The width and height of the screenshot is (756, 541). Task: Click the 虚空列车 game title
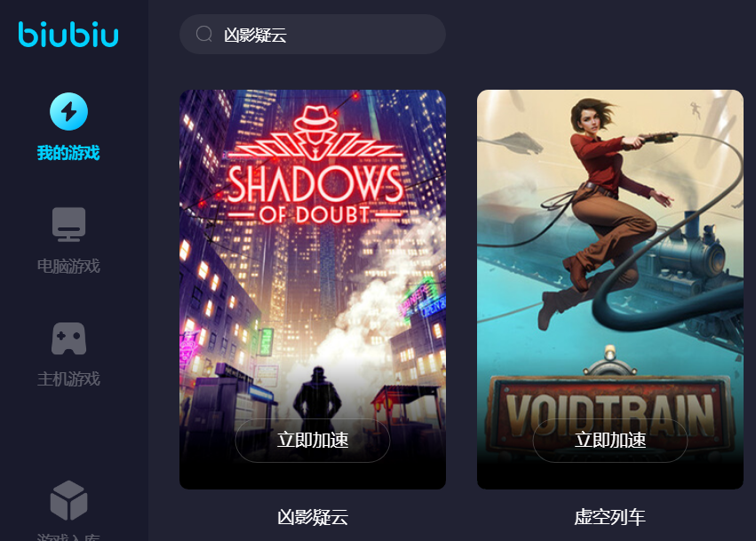pyautogui.click(x=610, y=517)
